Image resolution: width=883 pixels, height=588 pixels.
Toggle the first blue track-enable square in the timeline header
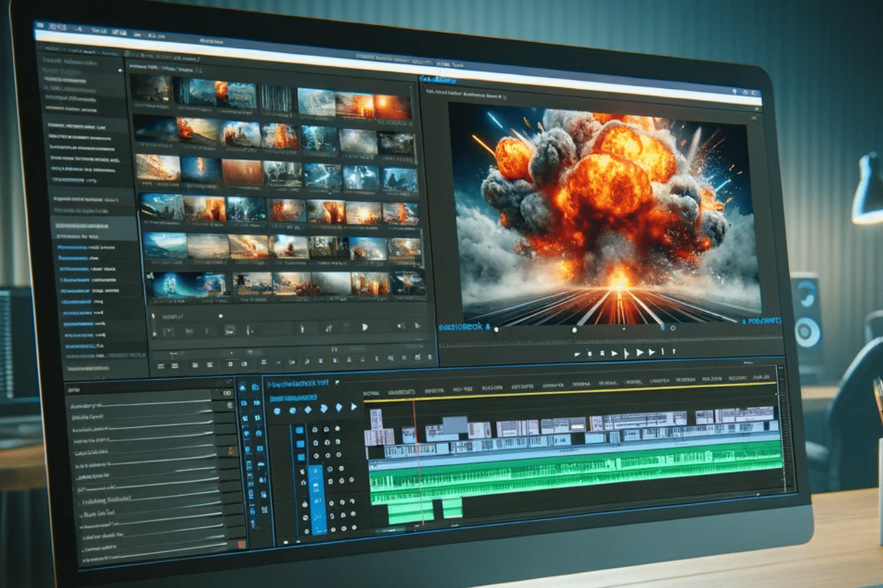point(301,431)
